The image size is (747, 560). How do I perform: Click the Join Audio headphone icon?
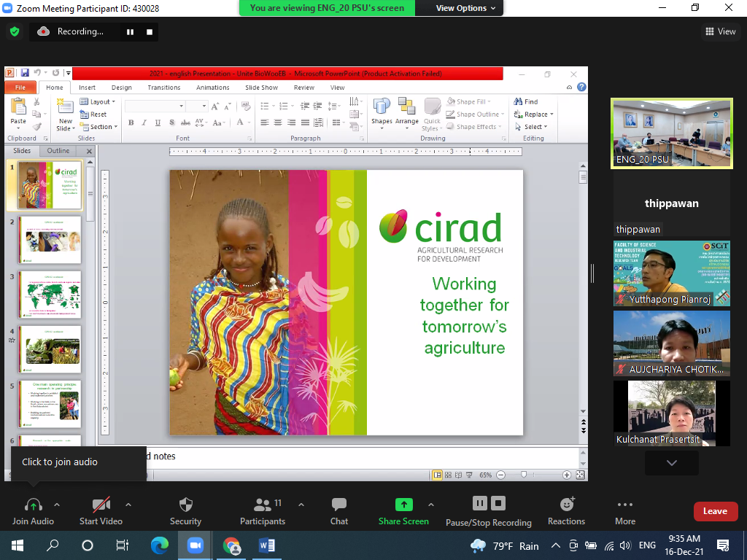point(33,505)
